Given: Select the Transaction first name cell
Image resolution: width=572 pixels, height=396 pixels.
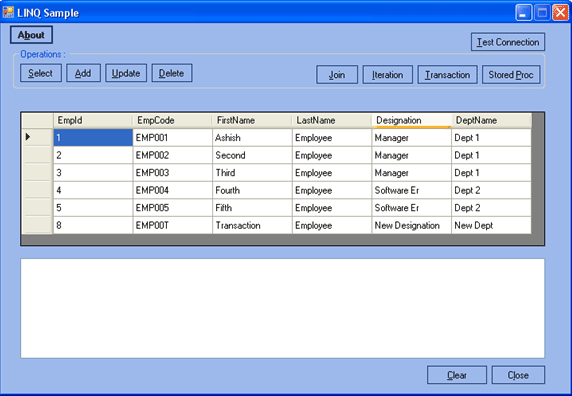Looking at the screenshot, I should pos(252,225).
